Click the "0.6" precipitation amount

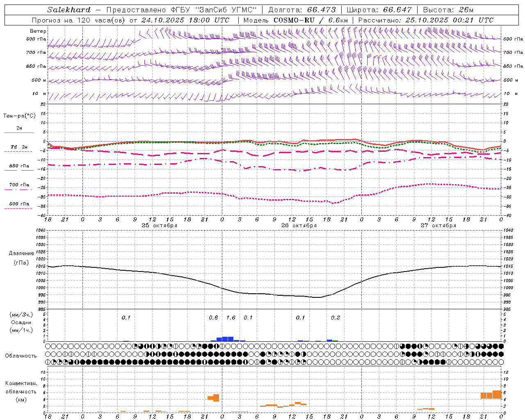pos(213,318)
